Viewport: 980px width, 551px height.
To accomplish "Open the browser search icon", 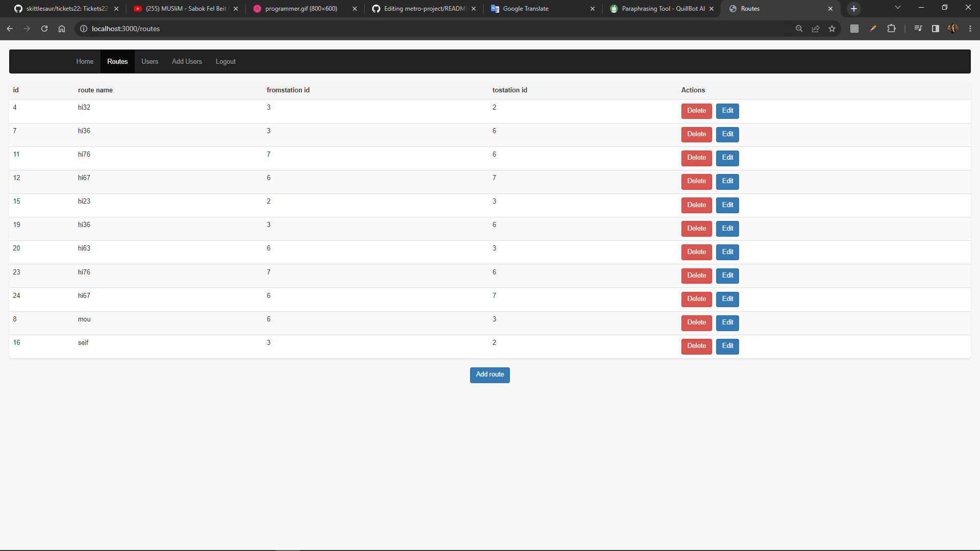I will (799, 29).
